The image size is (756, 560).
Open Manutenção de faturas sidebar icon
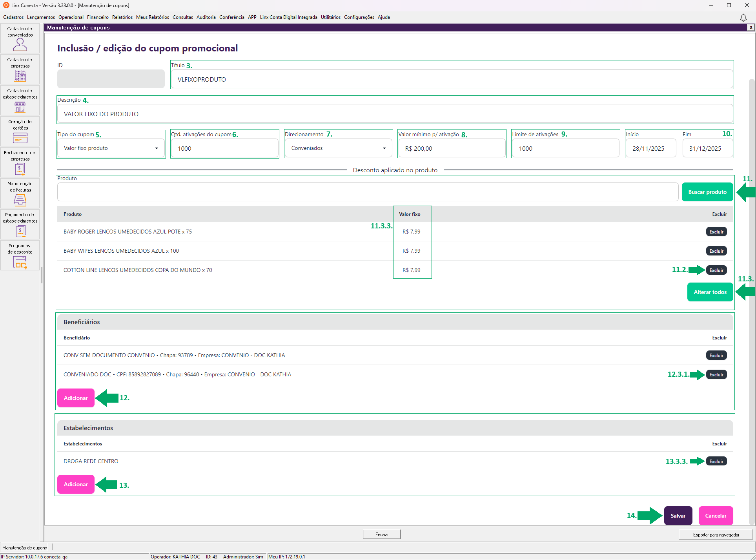[x=20, y=194]
